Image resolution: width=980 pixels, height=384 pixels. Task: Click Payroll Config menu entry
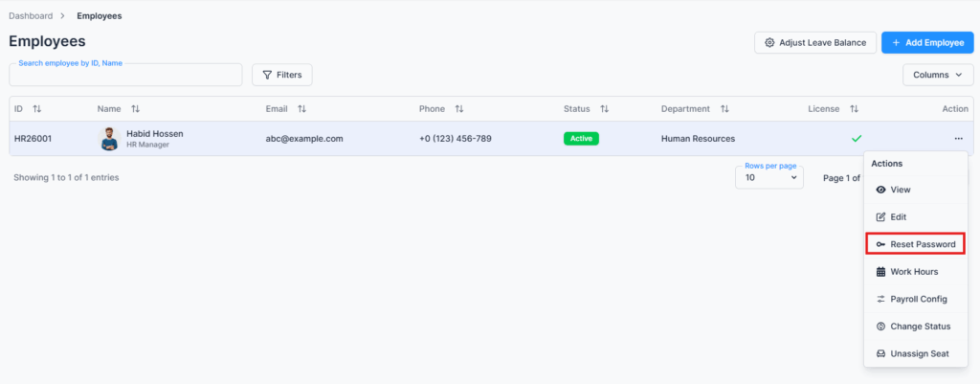click(x=918, y=299)
